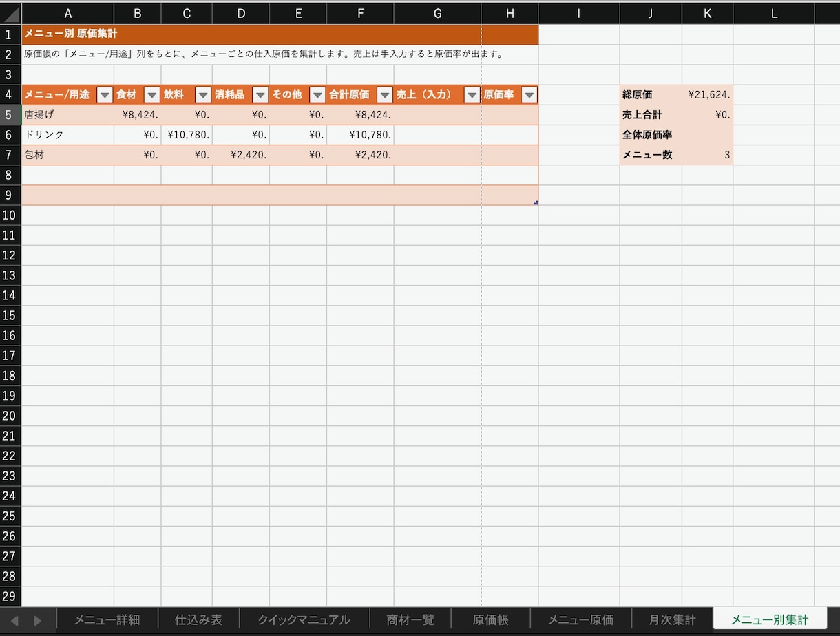Click the table resize handle corner
Image resolution: width=840 pixels, height=636 pixels.
536,202
